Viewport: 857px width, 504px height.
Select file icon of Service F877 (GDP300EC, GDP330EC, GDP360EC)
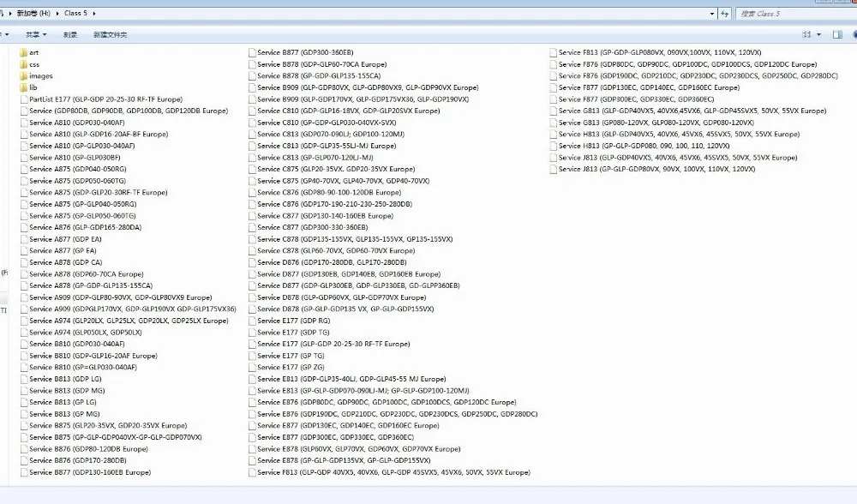coord(553,99)
